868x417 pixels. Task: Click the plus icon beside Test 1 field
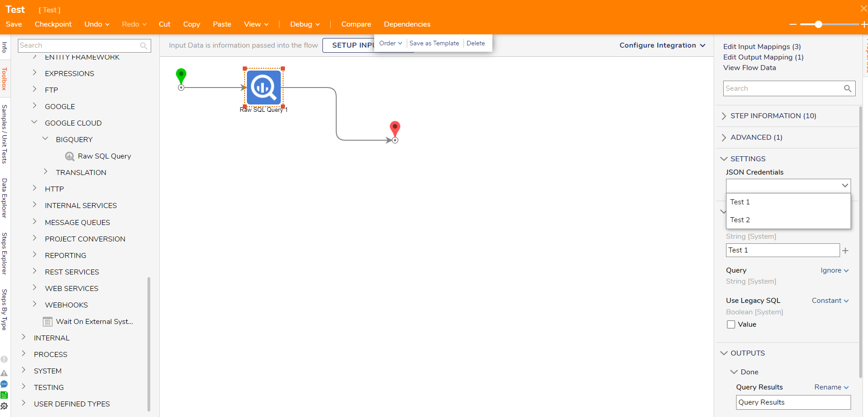[x=846, y=251]
